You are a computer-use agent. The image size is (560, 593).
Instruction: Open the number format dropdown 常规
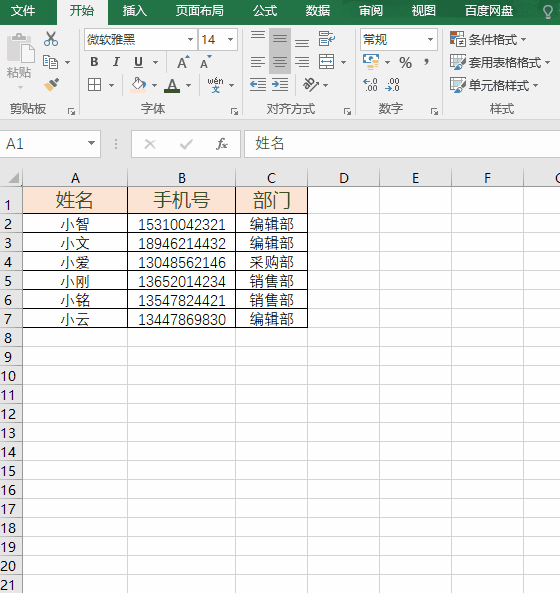[x=430, y=39]
